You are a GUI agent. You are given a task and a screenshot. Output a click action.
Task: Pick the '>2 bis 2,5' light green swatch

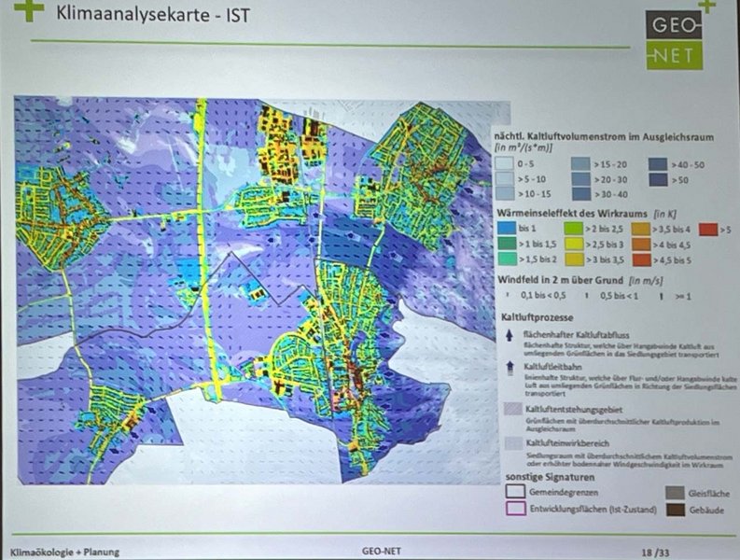pyautogui.click(x=573, y=229)
